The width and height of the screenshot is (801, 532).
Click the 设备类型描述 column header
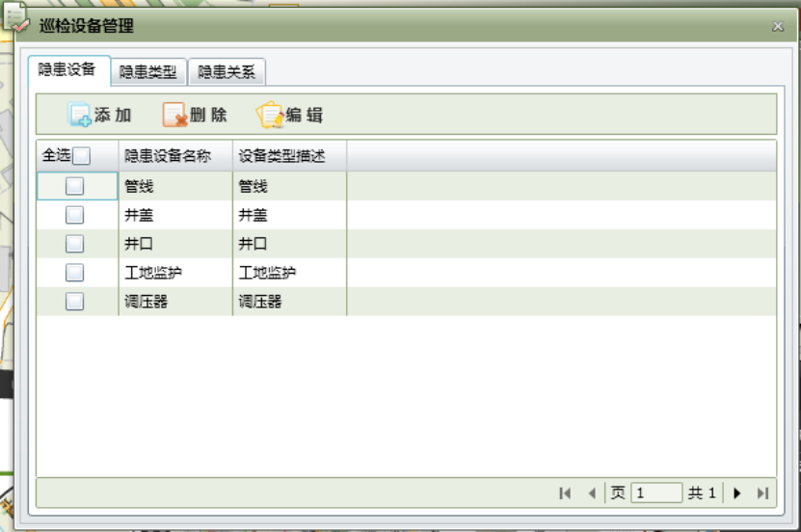click(282, 156)
